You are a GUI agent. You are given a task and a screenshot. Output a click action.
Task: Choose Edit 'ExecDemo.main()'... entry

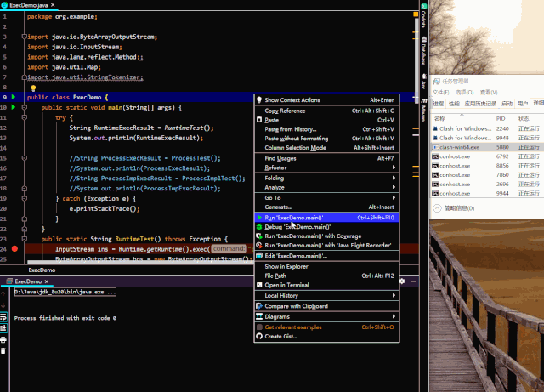[x=326, y=256]
